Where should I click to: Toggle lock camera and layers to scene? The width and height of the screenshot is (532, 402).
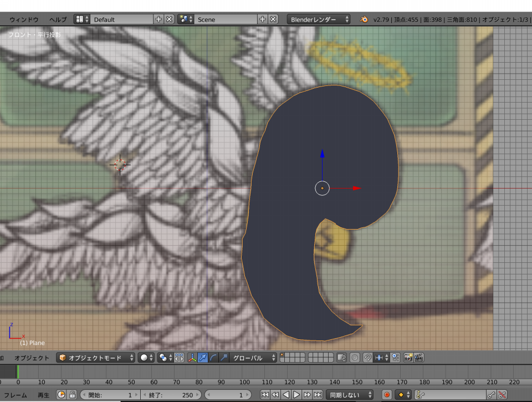[x=342, y=358]
